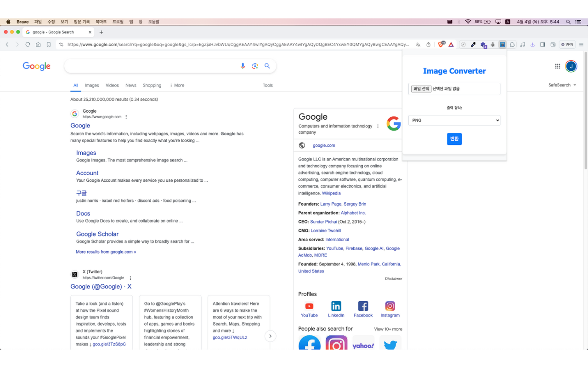Click the blue 변환 convert button
Viewport: 588px width, 368px height.
tap(454, 139)
